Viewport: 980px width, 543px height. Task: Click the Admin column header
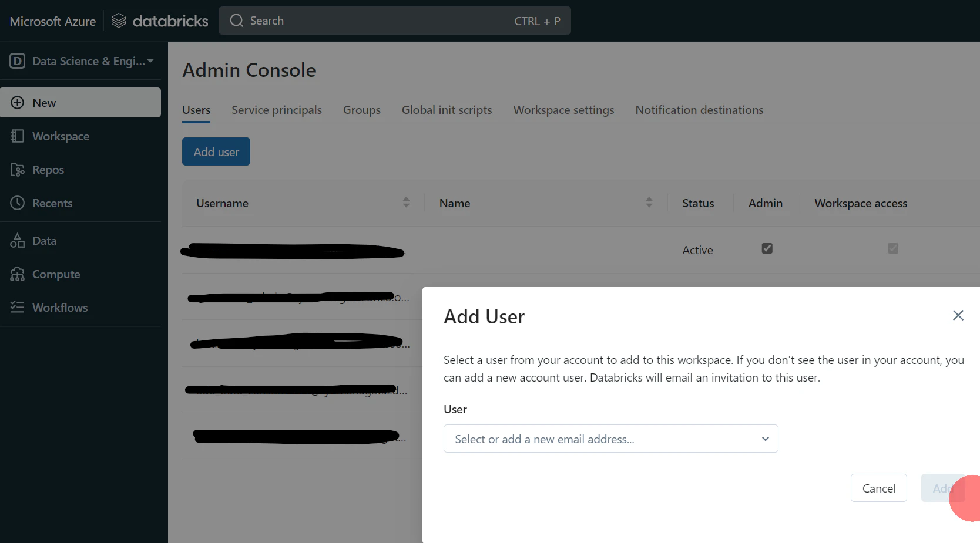[766, 203]
